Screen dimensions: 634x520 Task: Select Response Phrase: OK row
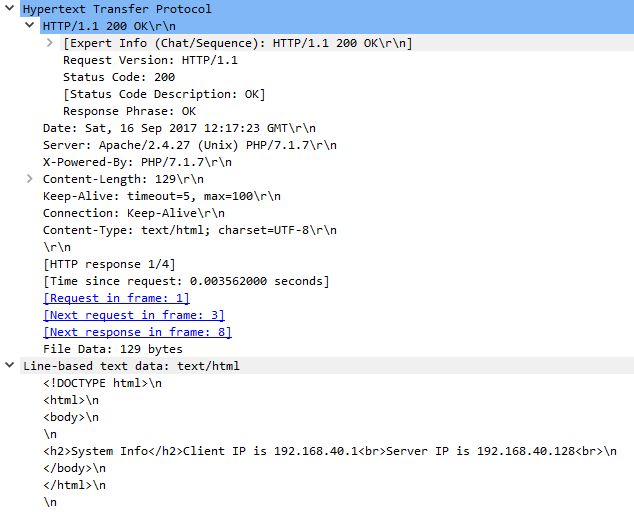(129, 111)
